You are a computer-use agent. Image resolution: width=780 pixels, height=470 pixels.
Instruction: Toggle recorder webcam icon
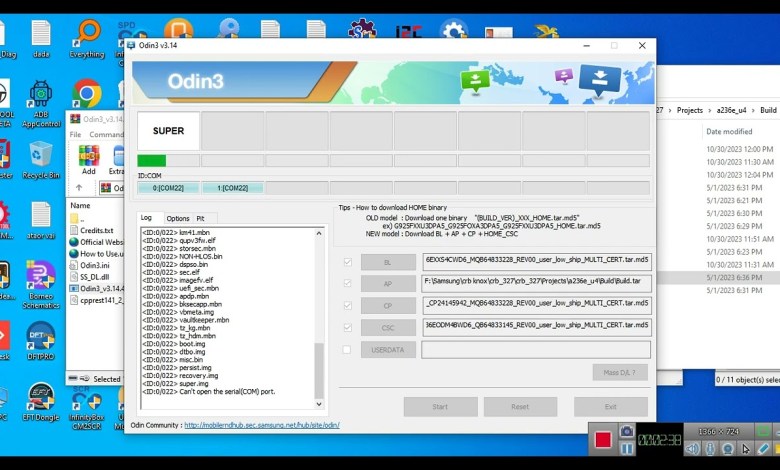point(728,449)
